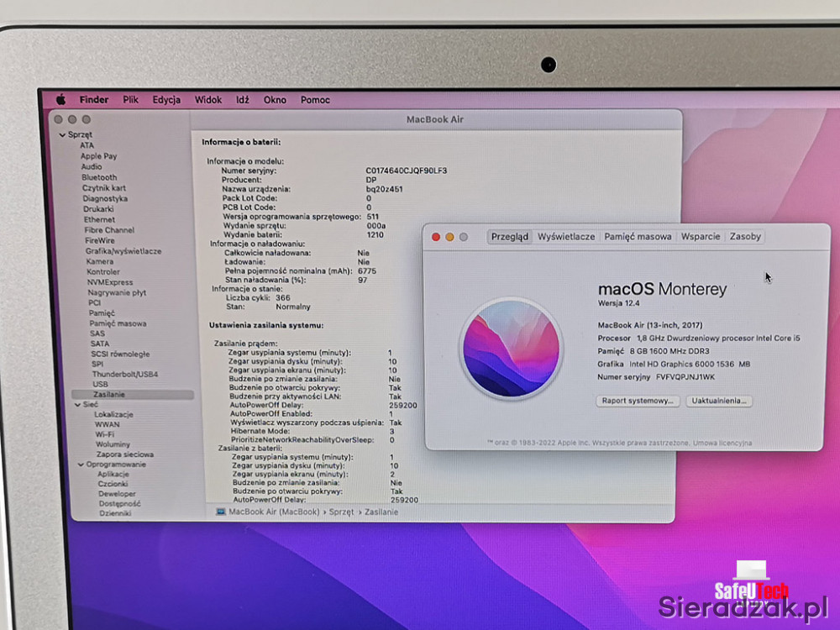Click the Uaktualnienia button
Image resolution: width=840 pixels, height=630 pixels.
pos(719,401)
